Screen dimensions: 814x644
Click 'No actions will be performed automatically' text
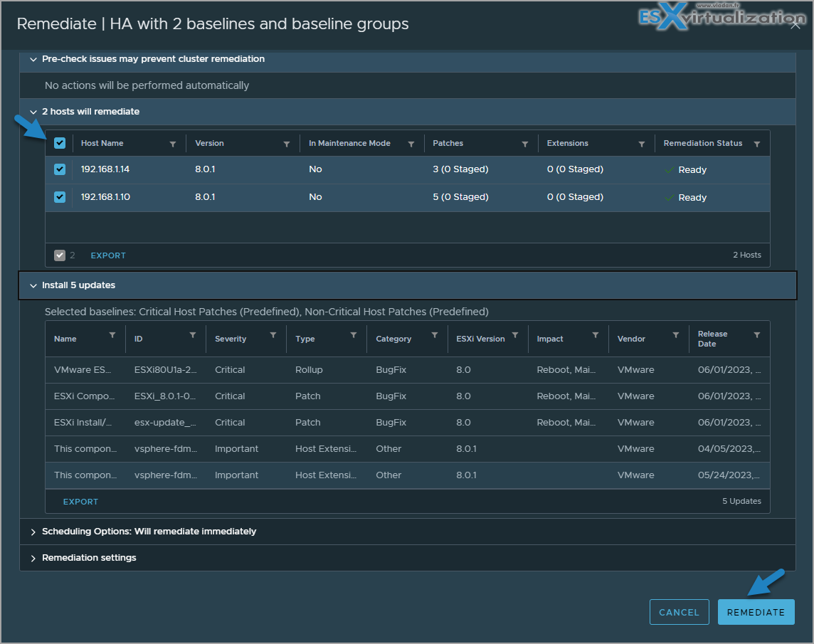[x=147, y=85]
